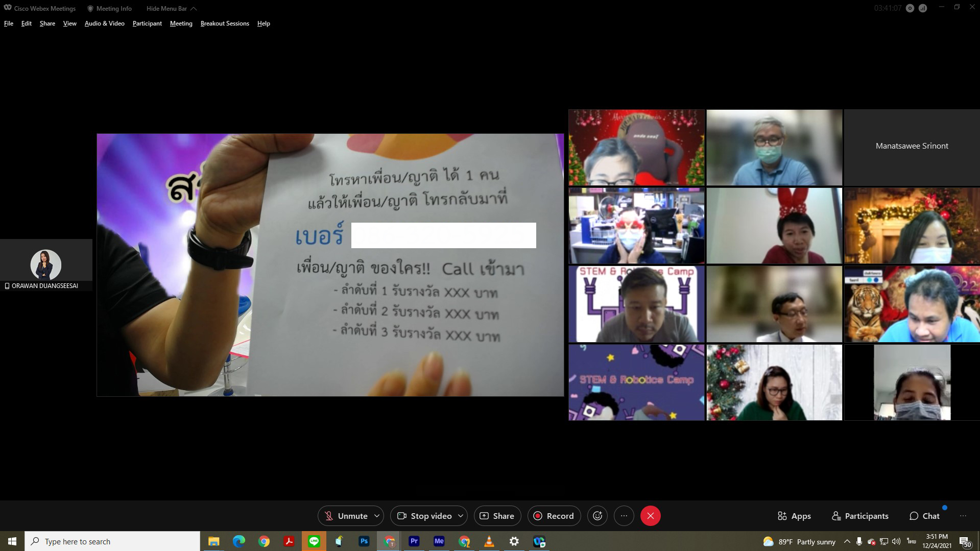Open LINE app from taskbar

tap(314, 541)
